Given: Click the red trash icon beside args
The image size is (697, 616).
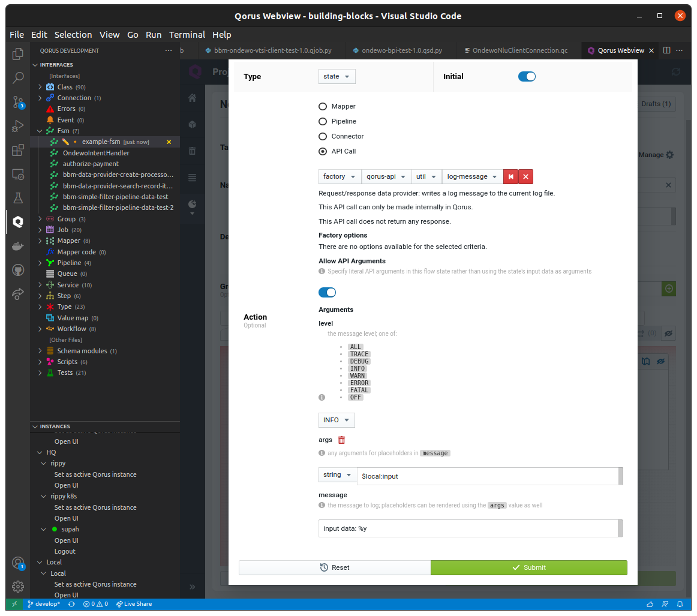Looking at the screenshot, I should point(341,440).
